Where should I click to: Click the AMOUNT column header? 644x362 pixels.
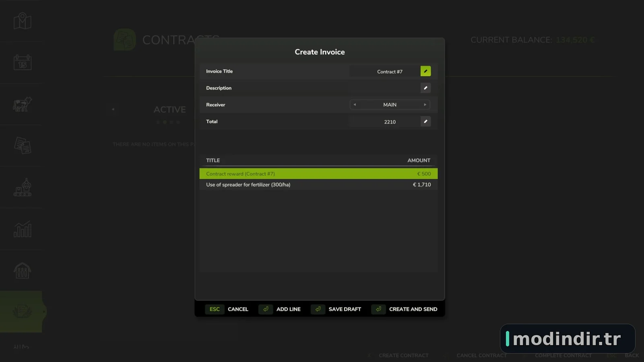click(x=419, y=160)
